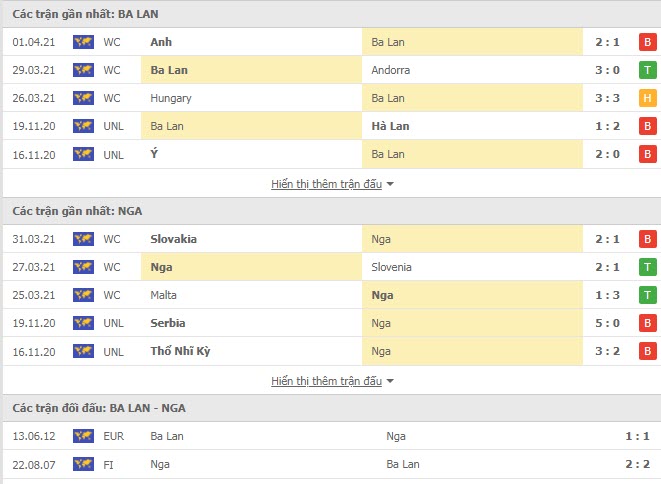This screenshot has height=484, width=661.
Task: Click first 'Hiển thị thêm trận đấu' link
Action: click(x=326, y=184)
